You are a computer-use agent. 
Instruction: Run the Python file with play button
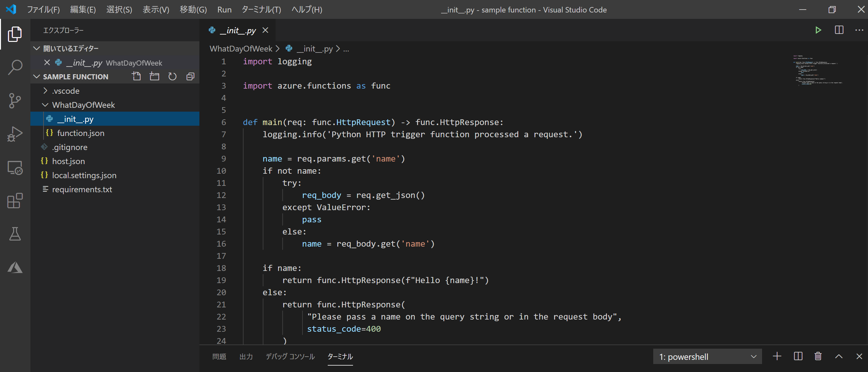pos(818,30)
